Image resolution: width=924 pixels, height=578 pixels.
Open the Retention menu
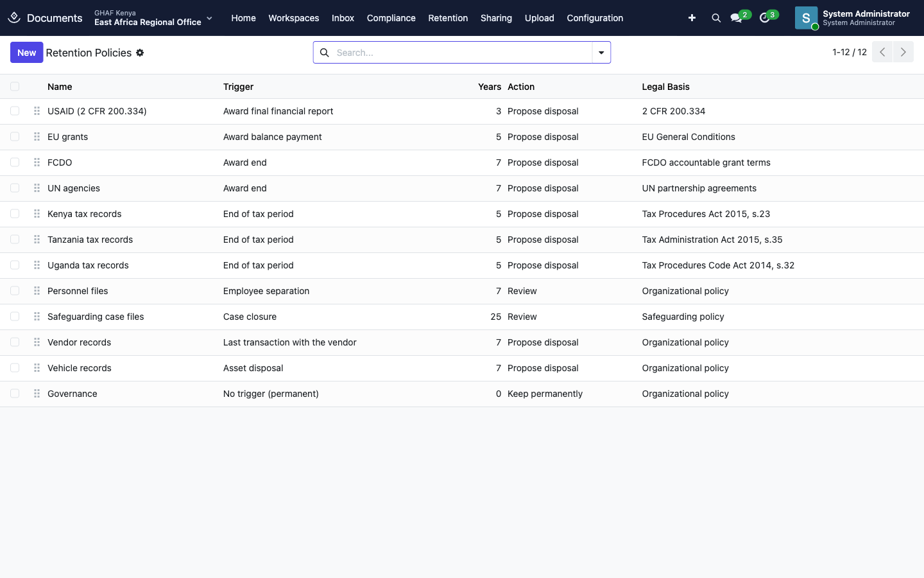tap(448, 18)
